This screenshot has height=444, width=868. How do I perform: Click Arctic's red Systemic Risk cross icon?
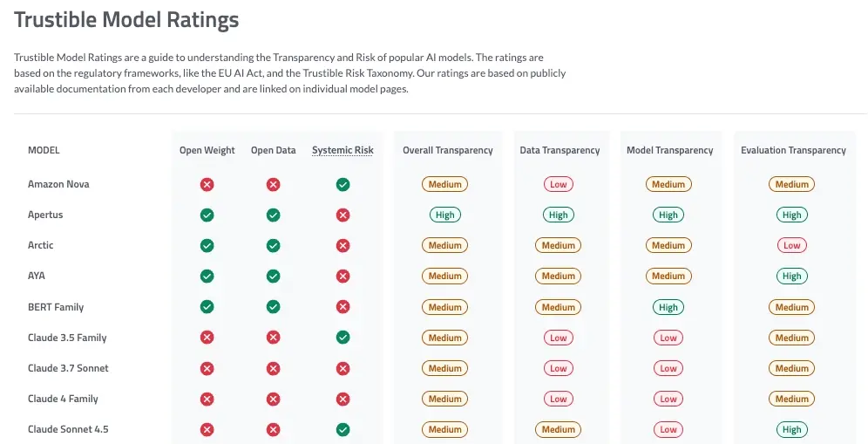(x=342, y=246)
